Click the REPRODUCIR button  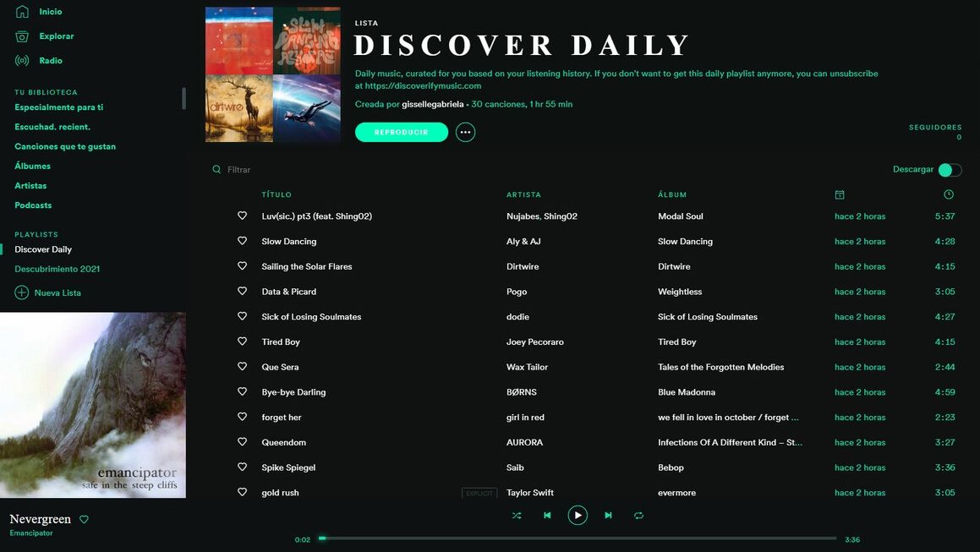coord(402,132)
